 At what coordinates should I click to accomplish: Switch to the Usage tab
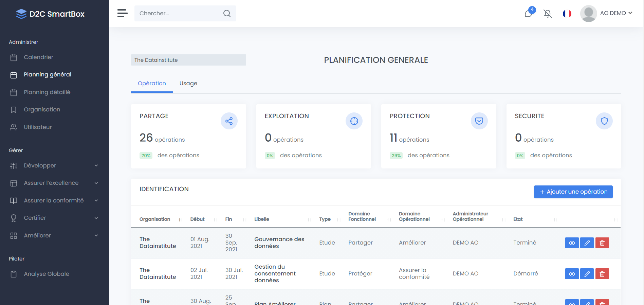tap(188, 84)
